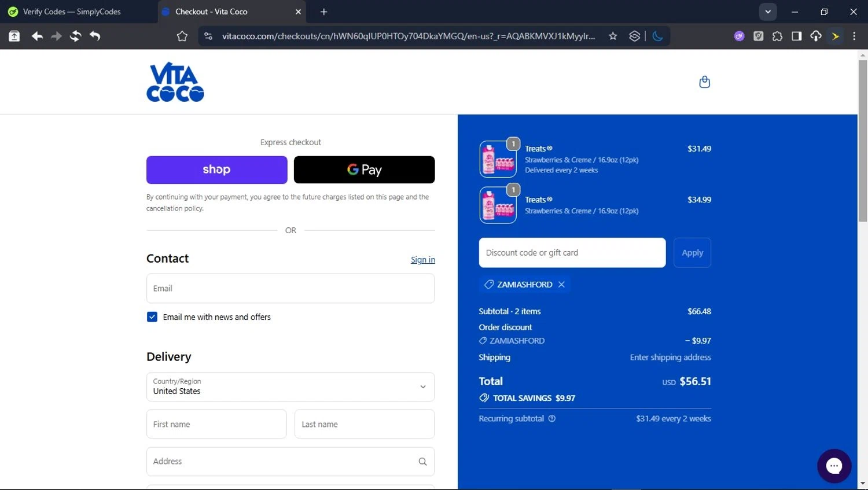View site information icon beside URL
The height and width of the screenshot is (490, 868).
click(208, 36)
